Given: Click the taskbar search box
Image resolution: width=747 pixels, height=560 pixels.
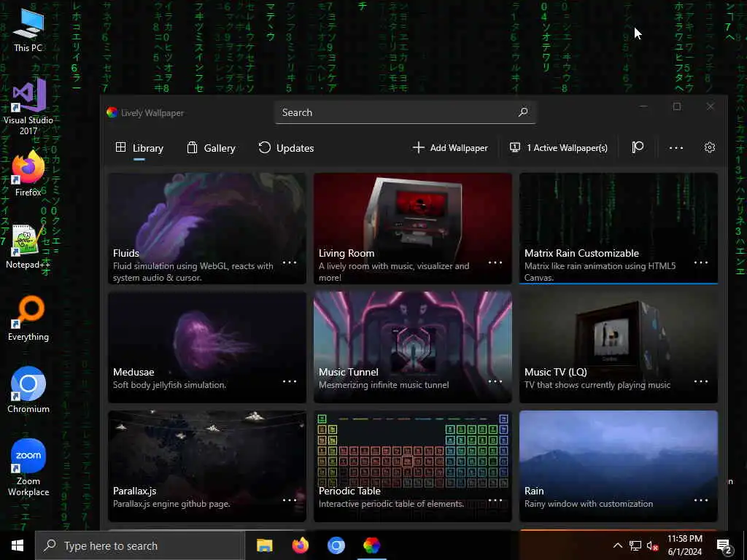Looking at the screenshot, I should tap(139, 545).
